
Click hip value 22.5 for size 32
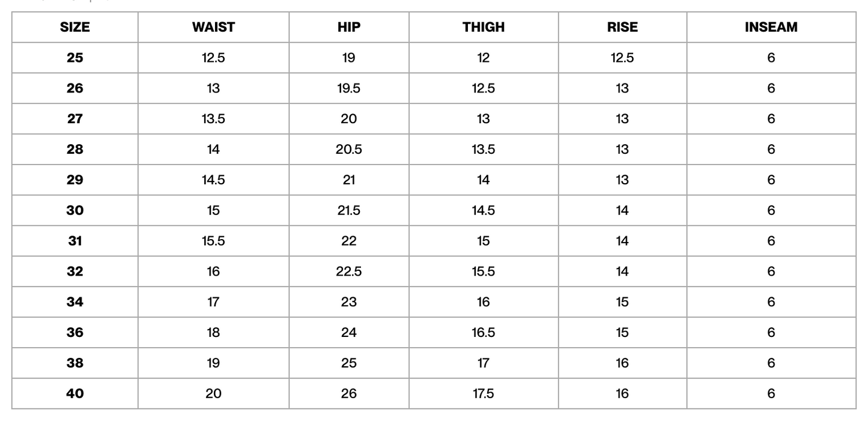349,271
